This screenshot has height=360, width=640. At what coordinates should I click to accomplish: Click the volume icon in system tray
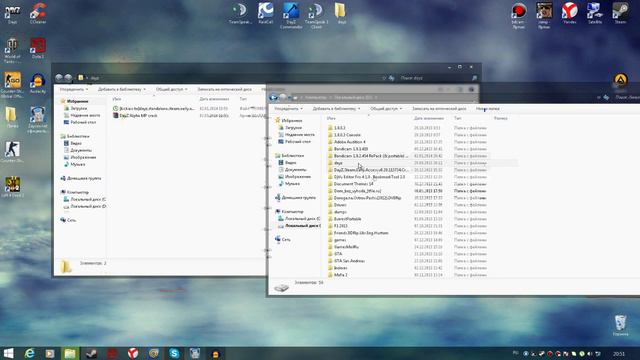tap(589, 353)
